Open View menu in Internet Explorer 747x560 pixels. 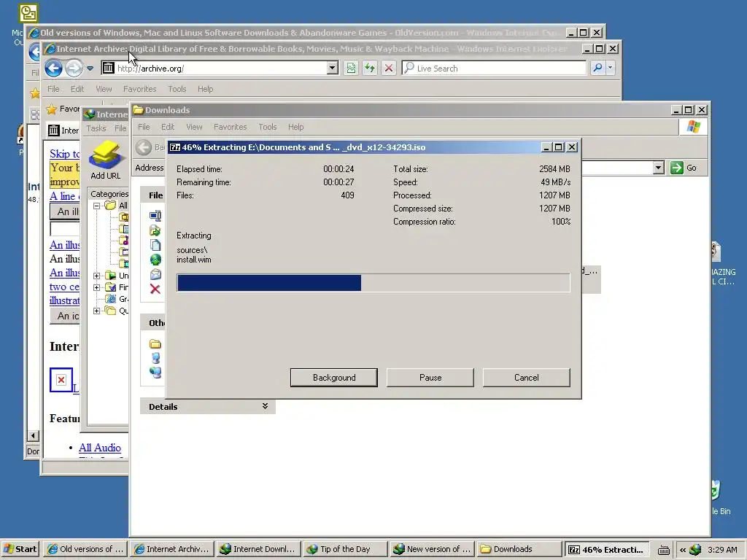(x=104, y=89)
